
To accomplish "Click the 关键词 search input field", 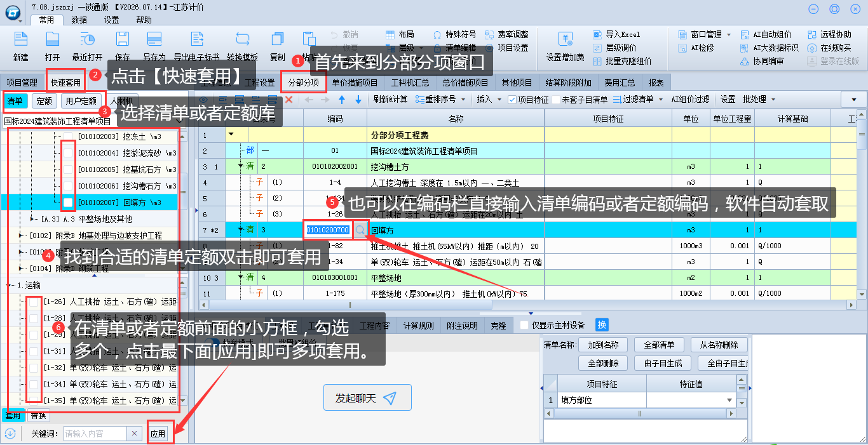I will pyautogui.click(x=95, y=434).
